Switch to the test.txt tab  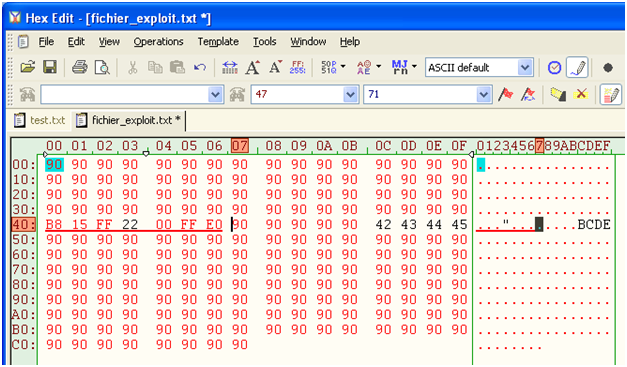pyautogui.click(x=40, y=120)
